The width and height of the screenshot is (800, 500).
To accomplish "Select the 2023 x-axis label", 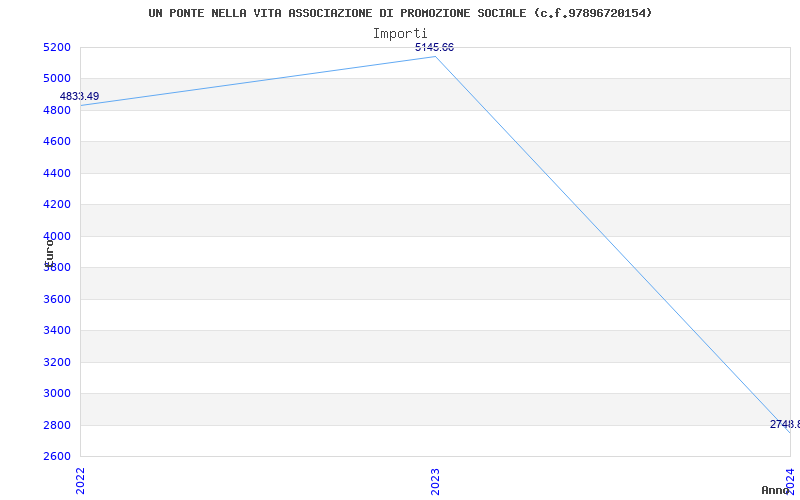I will [435, 481].
